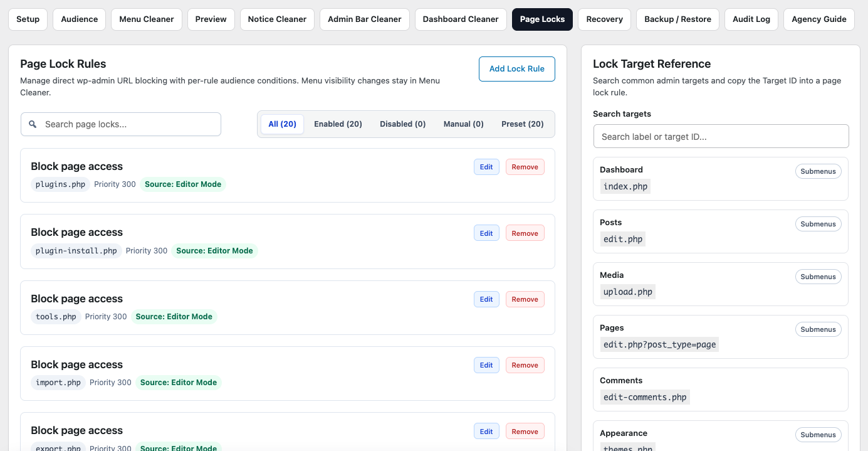Select the Page Locks tab
Image resolution: width=868 pixels, height=451 pixels.
pyautogui.click(x=542, y=19)
